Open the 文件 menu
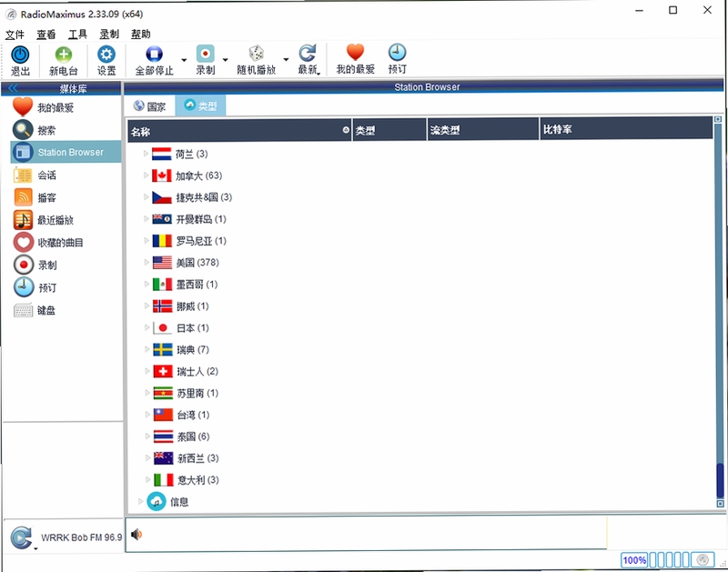The height and width of the screenshot is (572, 728). click(x=15, y=35)
